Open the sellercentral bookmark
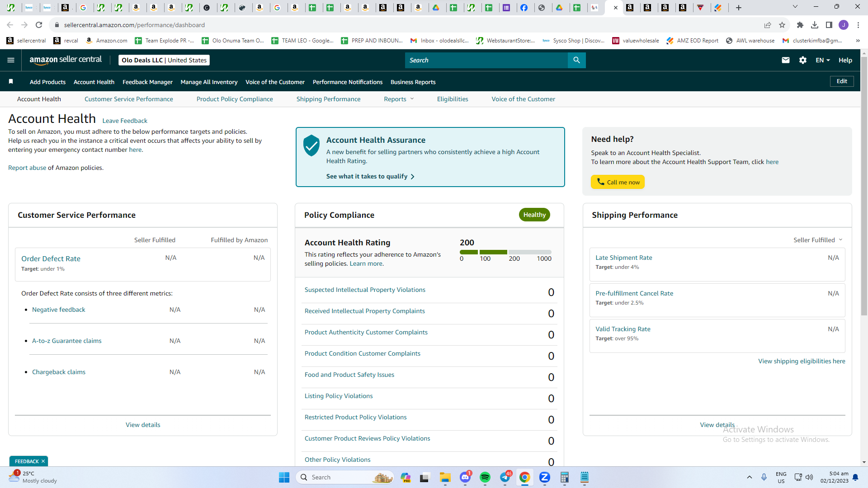 click(26, 41)
